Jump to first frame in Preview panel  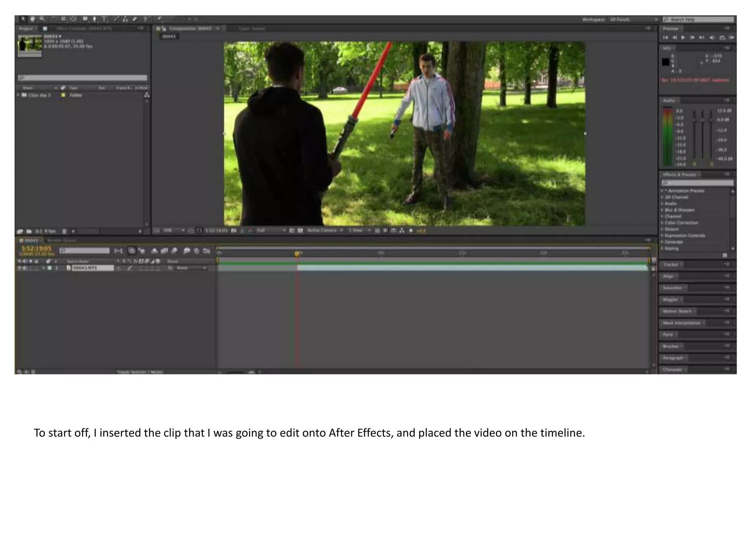(665, 38)
